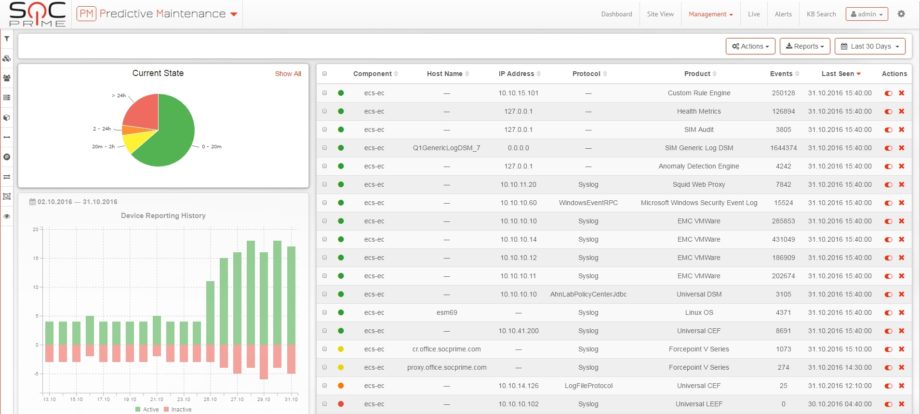Remove the Linux OS entry
Image resolution: width=920 pixels, height=414 pixels.
pyautogui.click(x=901, y=313)
